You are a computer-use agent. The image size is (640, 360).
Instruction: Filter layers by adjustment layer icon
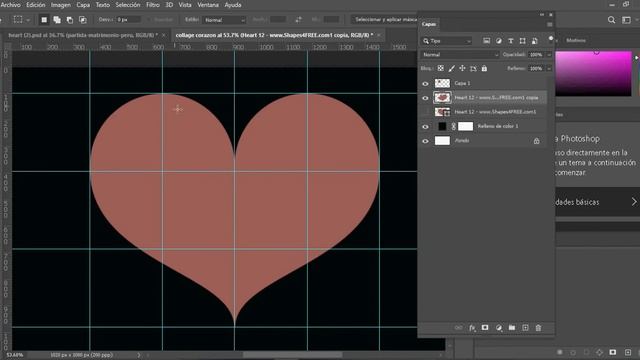click(499, 41)
